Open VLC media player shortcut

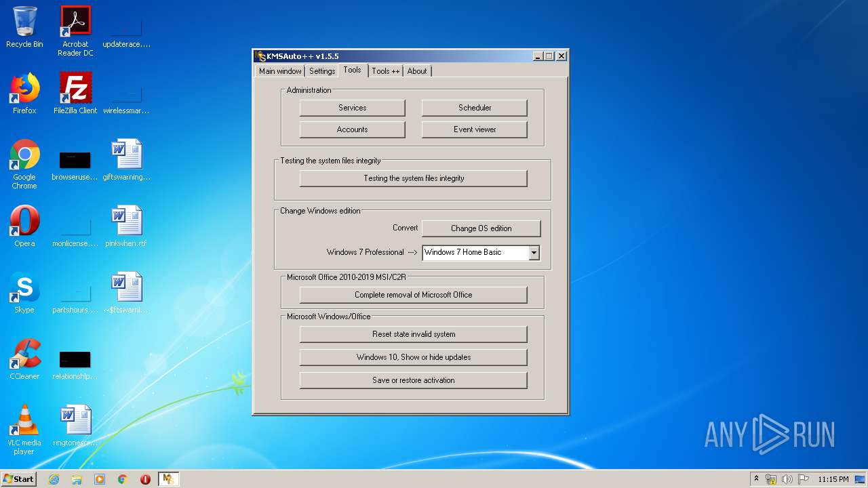coord(24,430)
